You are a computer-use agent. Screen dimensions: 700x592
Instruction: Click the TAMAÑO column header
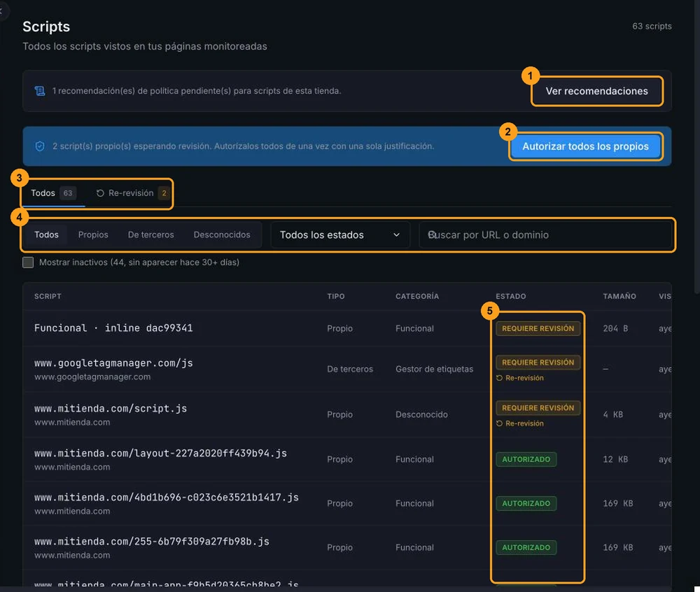(619, 296)
